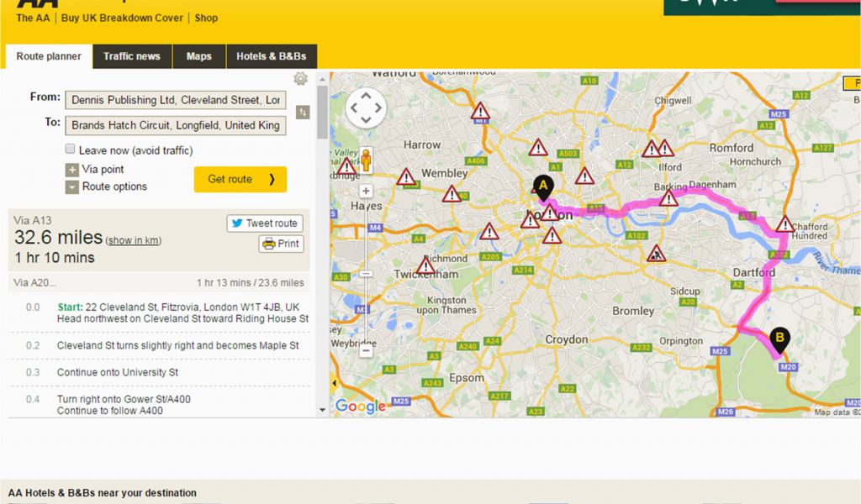Select the alternative Via A20 route
Viewport: 861px width, 504px height.
click(x=159, y=283)
